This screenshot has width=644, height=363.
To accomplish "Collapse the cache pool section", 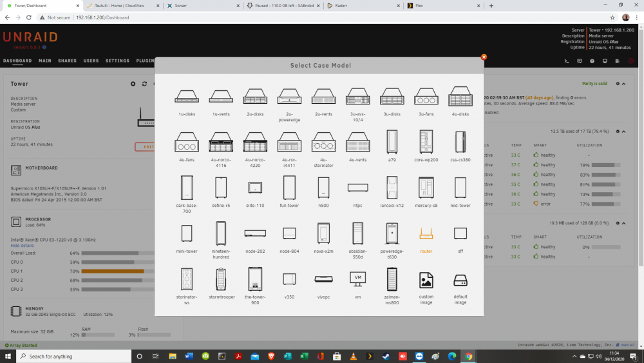I will click(x=624, y=223).
